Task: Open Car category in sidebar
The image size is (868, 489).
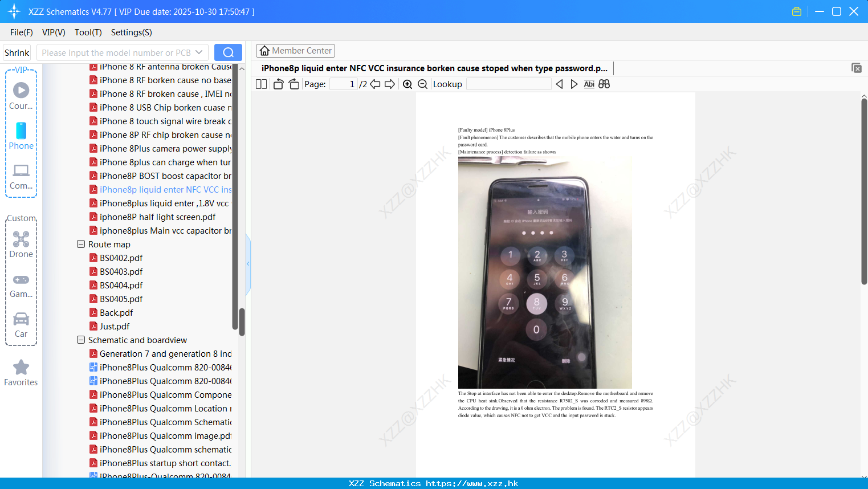Action: (21, 325)
